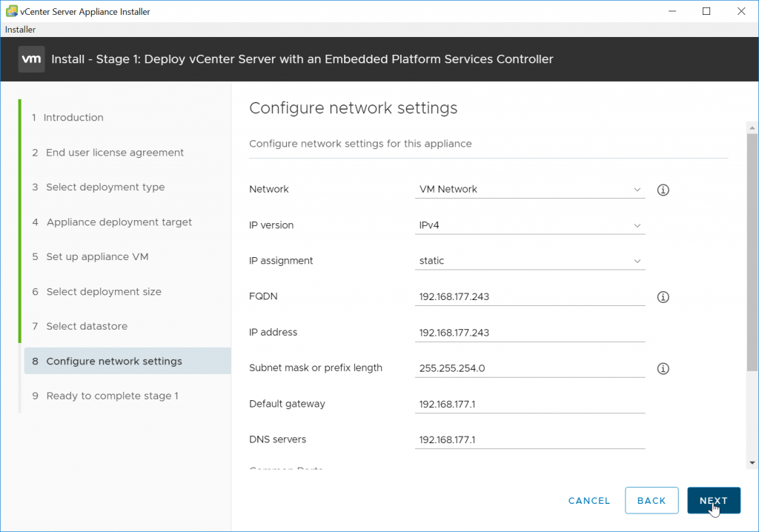Click the IP address label text

(273, 333)
